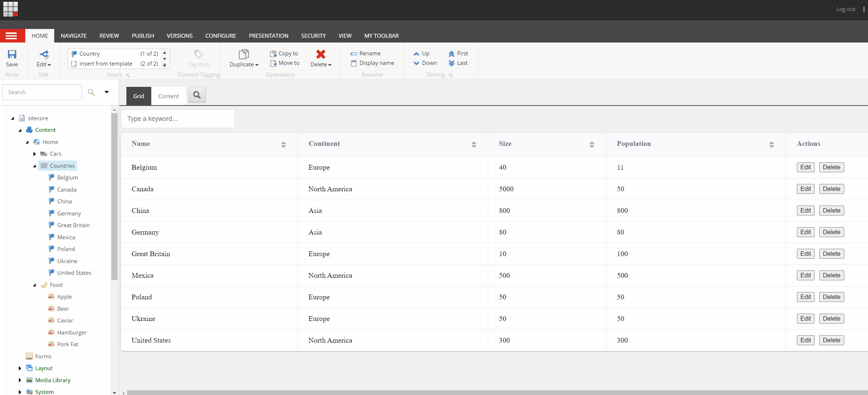Click the magnifier search tab icon
The image size is (868, 395).
tap(197, 95)
